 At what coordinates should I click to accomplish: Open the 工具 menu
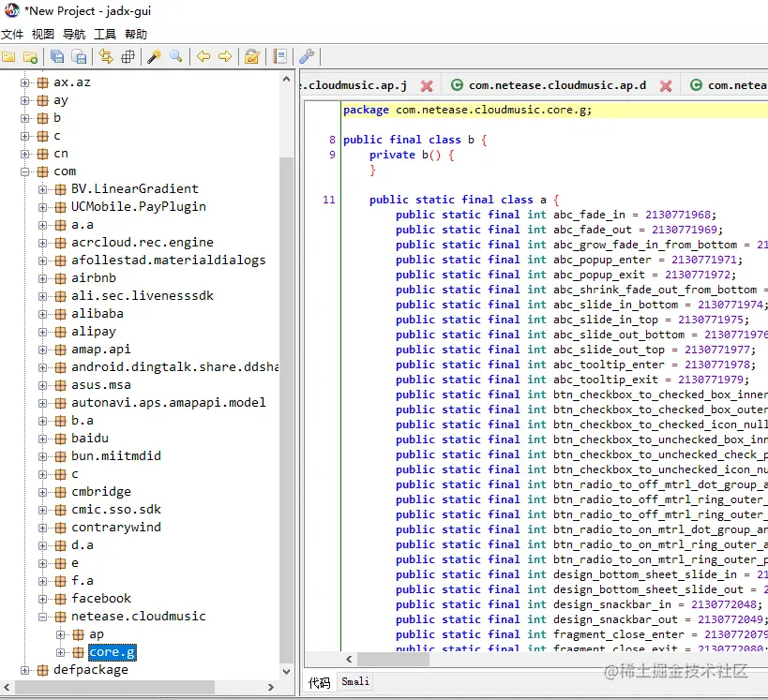tap(105, 35)
